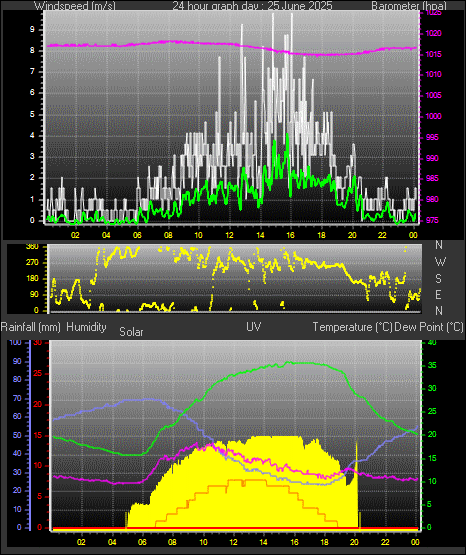Select 270 on the wind direction axis
Image resolution: width=466 pixels, height=555 pixels.
32,263
